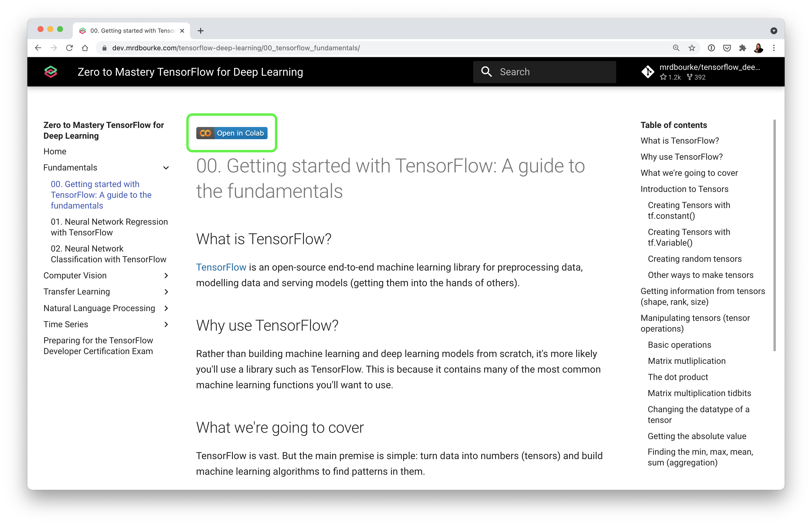This screenshot has height=526, width=812.
Task: Collapse the Fundamentals section
Action: pos(166,168)
